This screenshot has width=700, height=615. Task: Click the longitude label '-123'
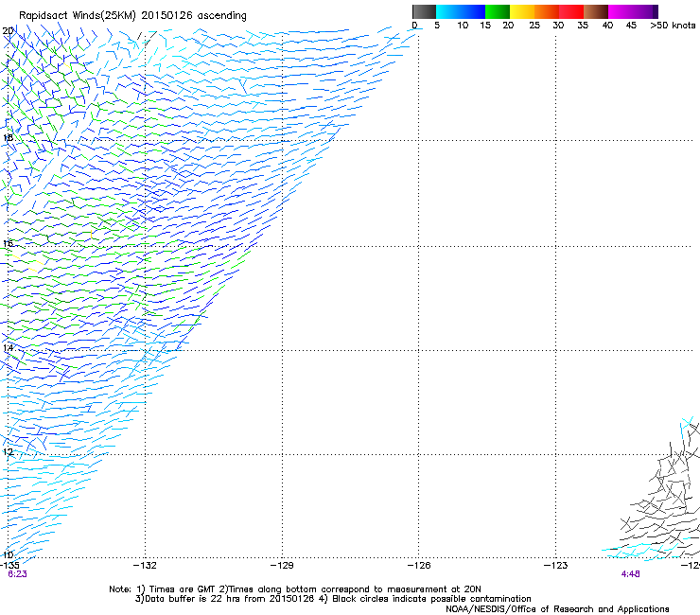[556, 566]
